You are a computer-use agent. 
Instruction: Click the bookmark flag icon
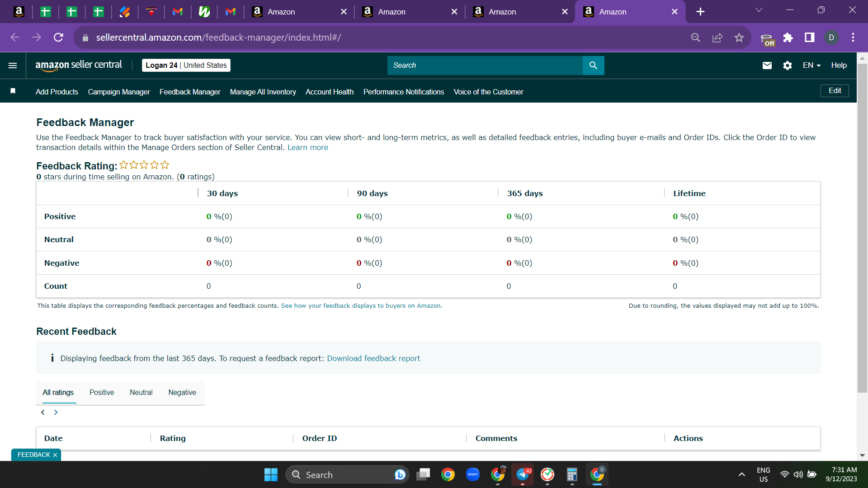coord(13,91)
